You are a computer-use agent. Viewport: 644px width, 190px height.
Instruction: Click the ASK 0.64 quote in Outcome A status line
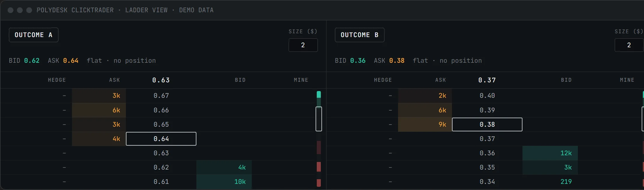pos(63,61)
